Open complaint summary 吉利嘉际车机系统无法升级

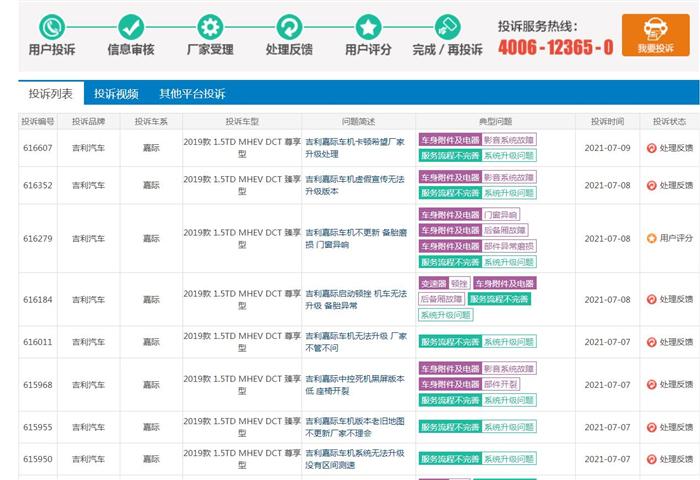tap(355, 459)
